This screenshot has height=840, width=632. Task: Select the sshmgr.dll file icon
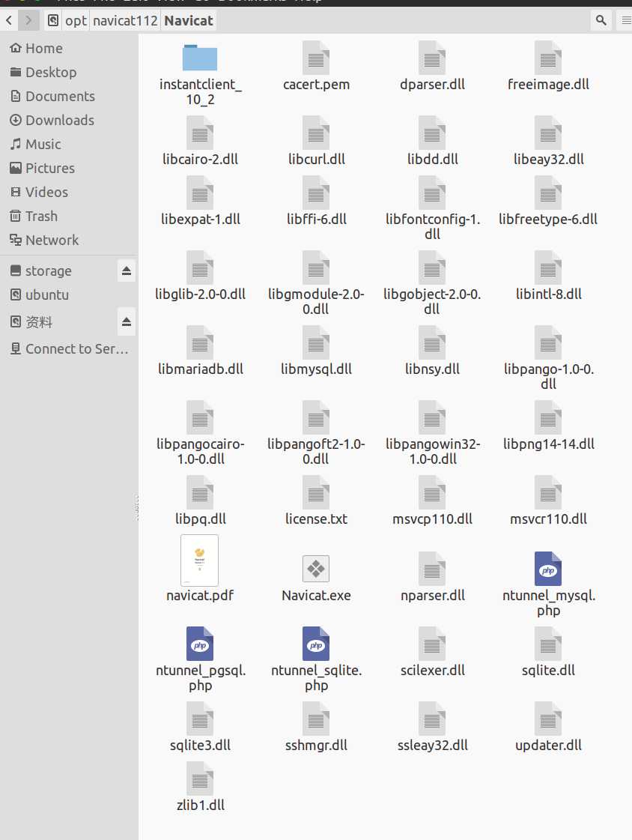pos(316,719)
